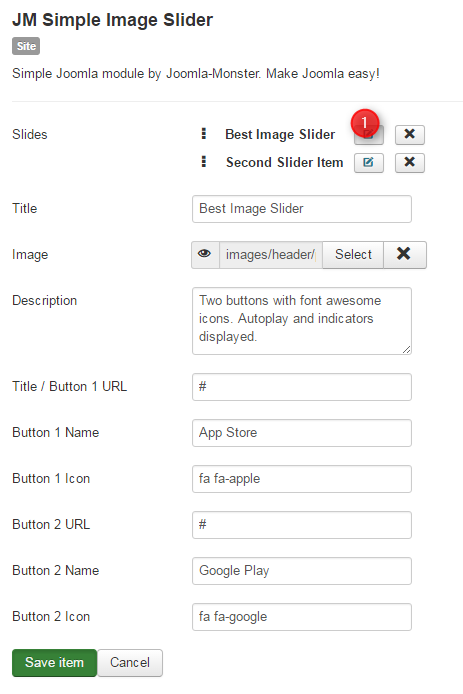Click Save item button
463x694 pixels.
(x=54, y=663)
